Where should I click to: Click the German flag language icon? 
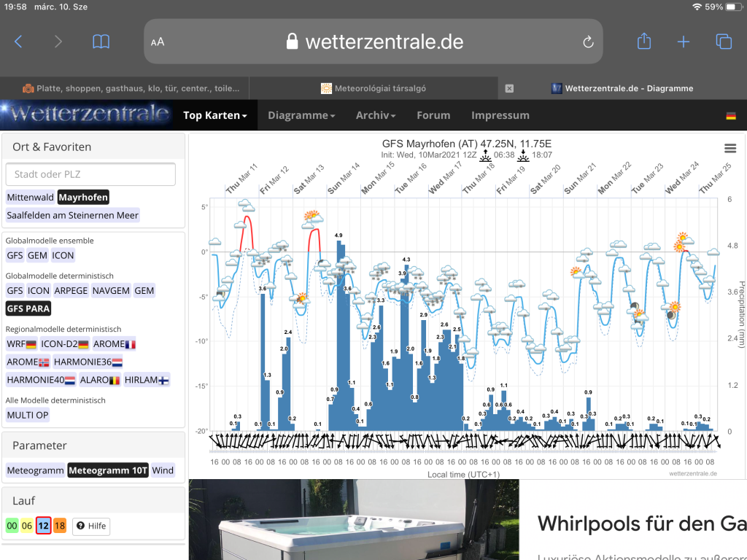731,116
